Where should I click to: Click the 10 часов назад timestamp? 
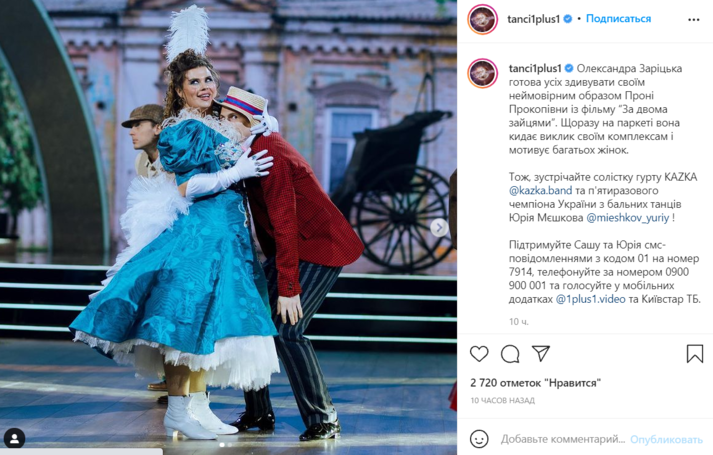502,400
